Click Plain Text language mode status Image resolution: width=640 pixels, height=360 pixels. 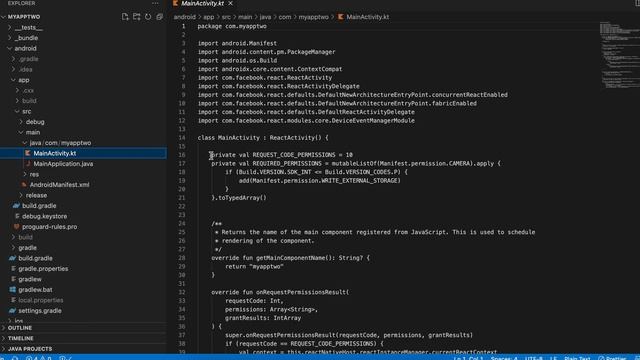click(x=577, y=358)
